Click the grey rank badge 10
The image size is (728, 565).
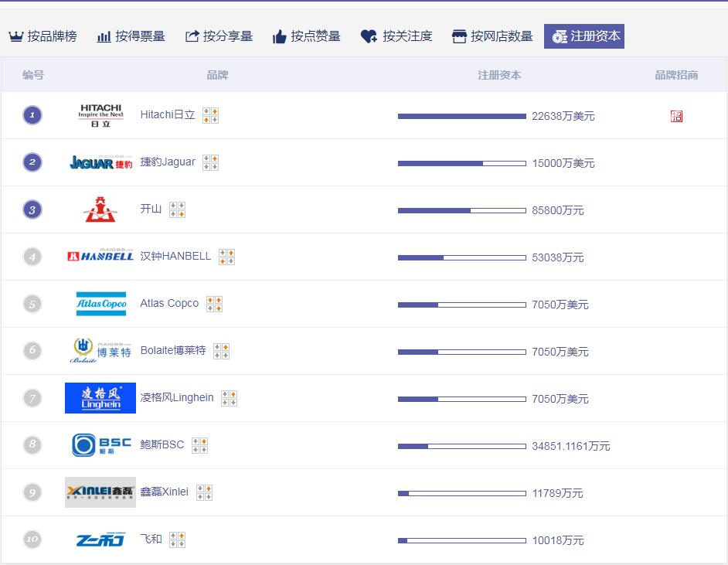tap(32, 539)
